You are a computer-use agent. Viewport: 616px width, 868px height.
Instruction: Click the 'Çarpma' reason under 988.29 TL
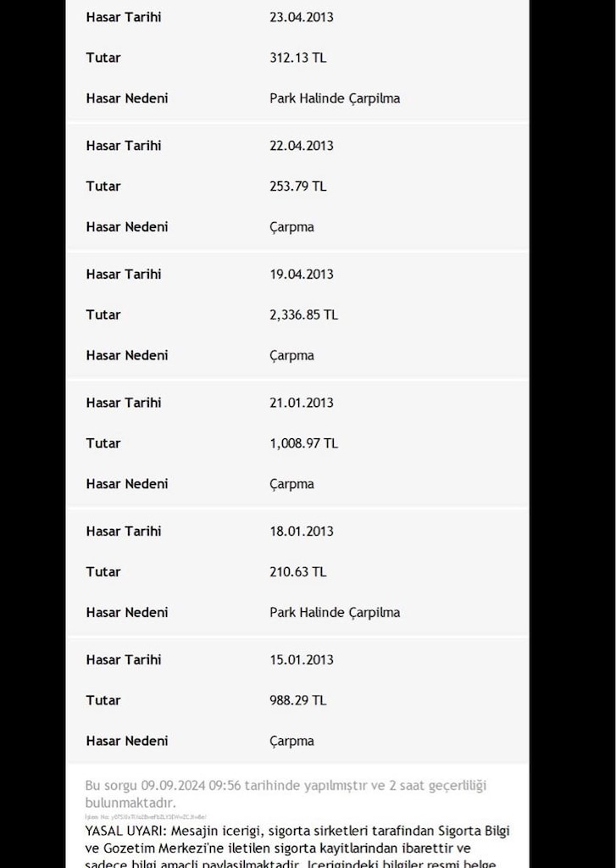(x=291, y=741)
